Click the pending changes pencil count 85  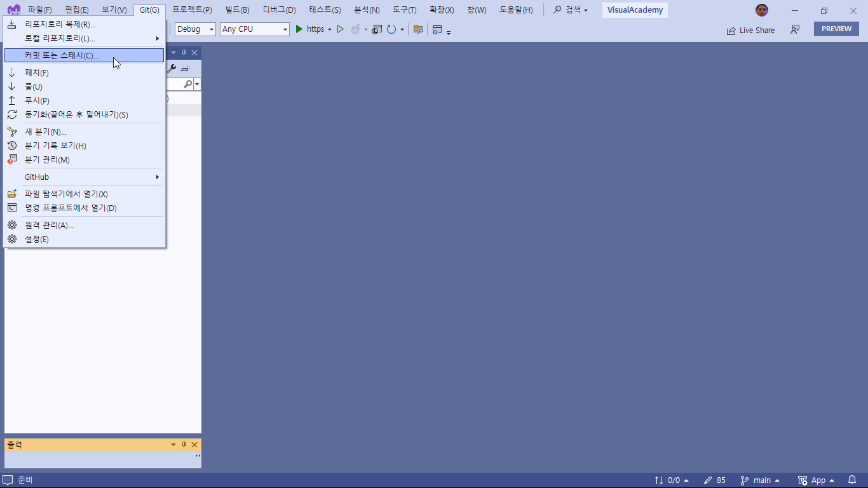[x=715, y=480]
